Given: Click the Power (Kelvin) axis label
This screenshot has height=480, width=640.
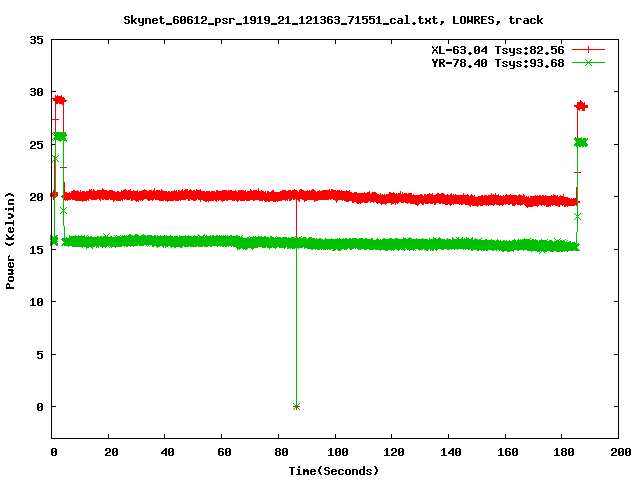Looking at the screenshot, I should 10,241.
